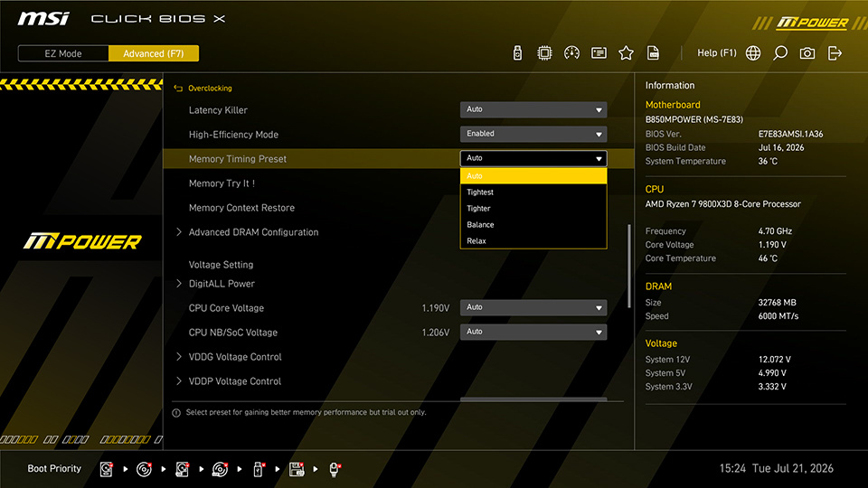Click the MSI logo

point(43,18)
